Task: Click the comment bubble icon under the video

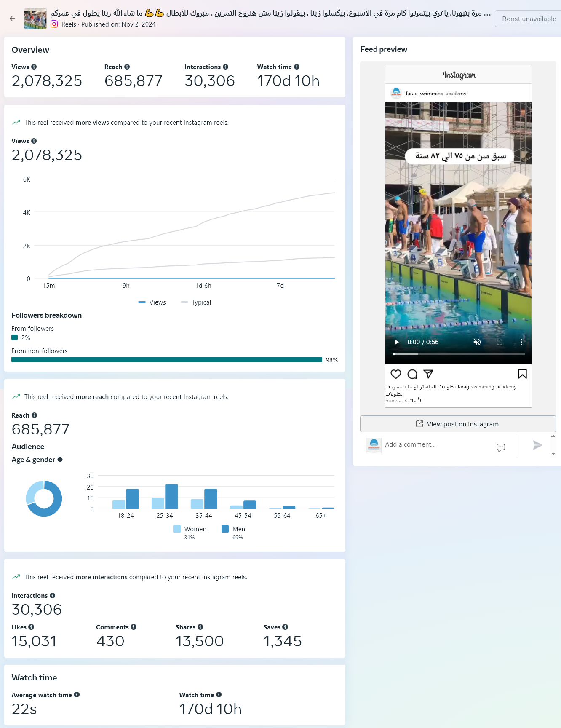Action: (x=412, y=374)
